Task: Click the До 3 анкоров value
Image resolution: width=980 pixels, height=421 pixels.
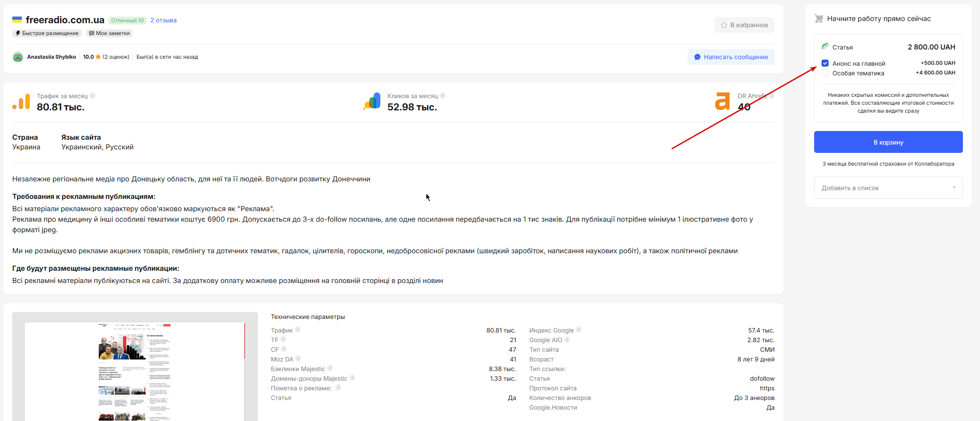Action: pyautogui.click(x=754, y=398)
